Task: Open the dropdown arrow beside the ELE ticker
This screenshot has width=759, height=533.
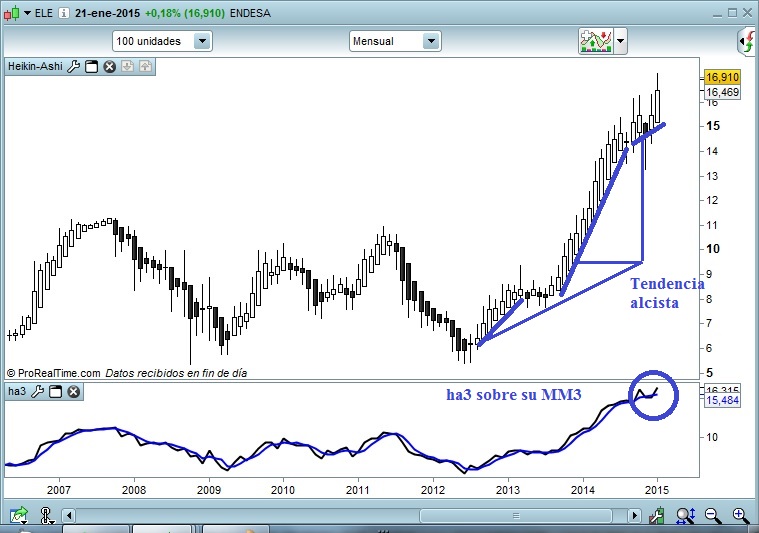Action: tap(28, 13)
